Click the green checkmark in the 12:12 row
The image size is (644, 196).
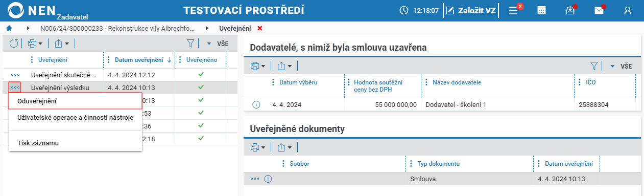[201, 75]
